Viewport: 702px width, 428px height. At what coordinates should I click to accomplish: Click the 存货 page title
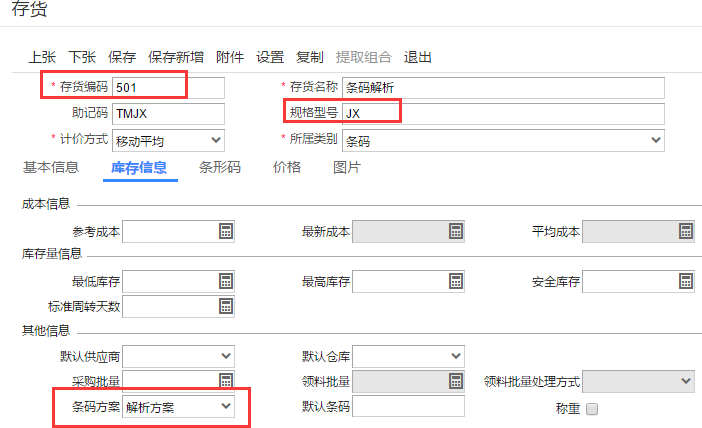coord(30,9)
